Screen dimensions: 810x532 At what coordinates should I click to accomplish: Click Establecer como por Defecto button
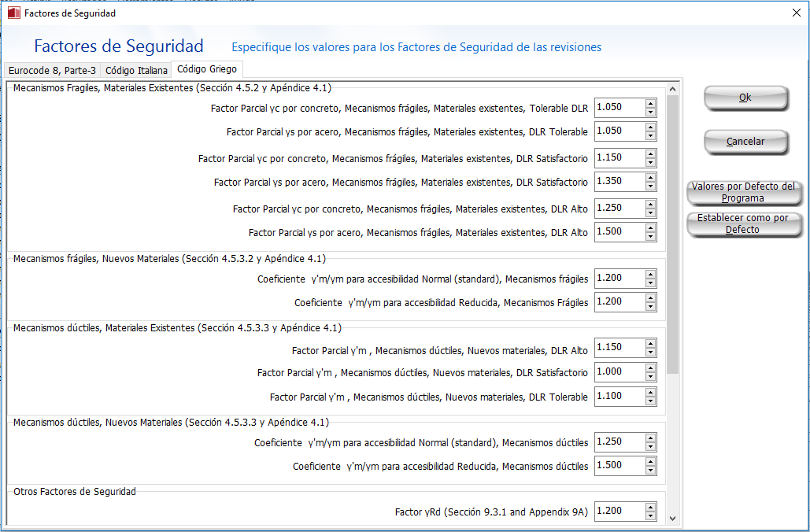coord(743,224)
